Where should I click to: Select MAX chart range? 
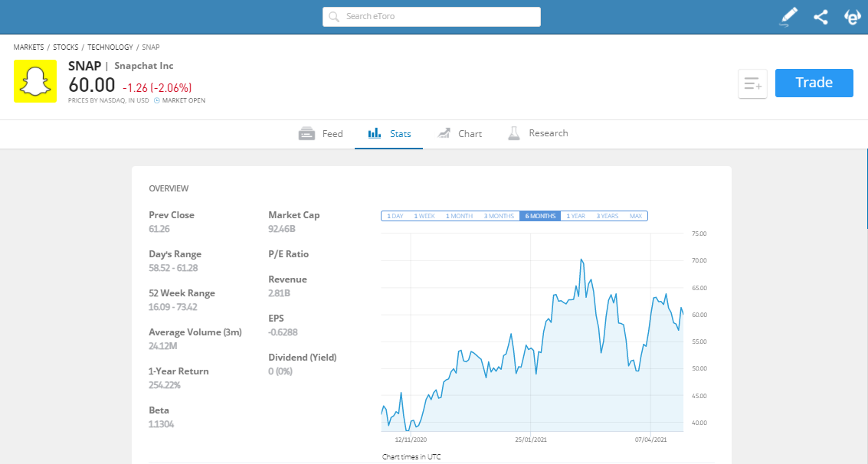pyautogui.click(x=636, y=216)
